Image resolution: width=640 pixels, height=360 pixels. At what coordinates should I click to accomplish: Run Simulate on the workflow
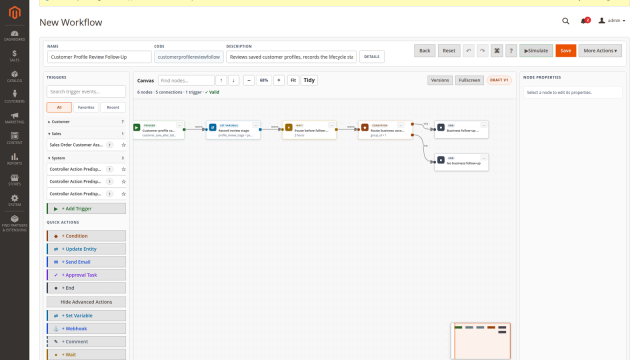536,51
